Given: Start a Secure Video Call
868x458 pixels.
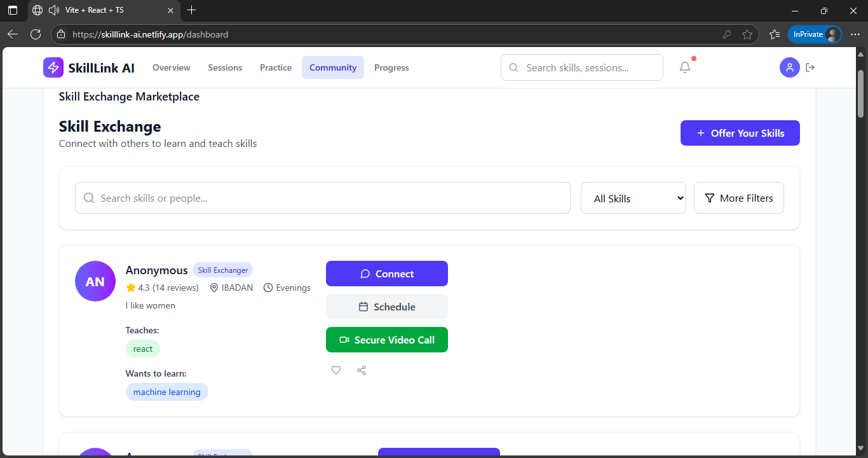Looking at the screenshot, I should (x=387, y=340).
